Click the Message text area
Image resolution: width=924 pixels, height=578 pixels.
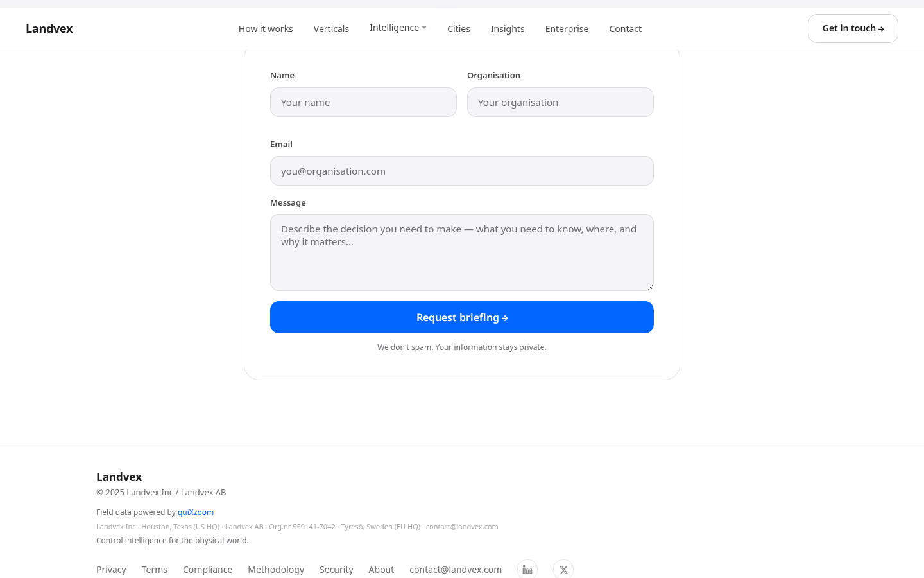point(462,252)
